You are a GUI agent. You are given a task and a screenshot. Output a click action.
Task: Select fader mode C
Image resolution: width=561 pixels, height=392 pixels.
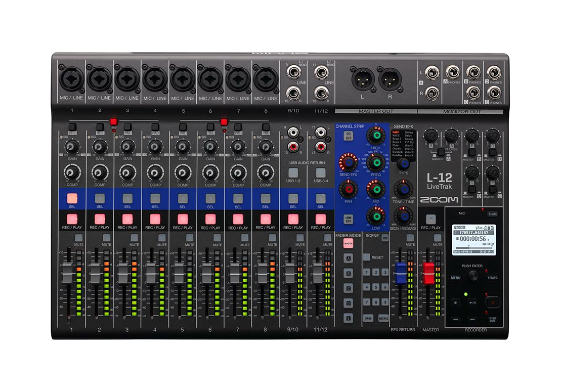point(348,288)
